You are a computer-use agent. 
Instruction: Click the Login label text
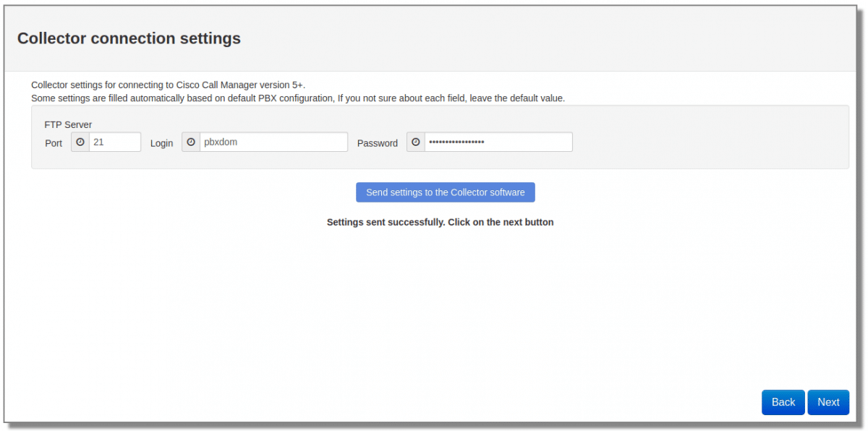161,143
